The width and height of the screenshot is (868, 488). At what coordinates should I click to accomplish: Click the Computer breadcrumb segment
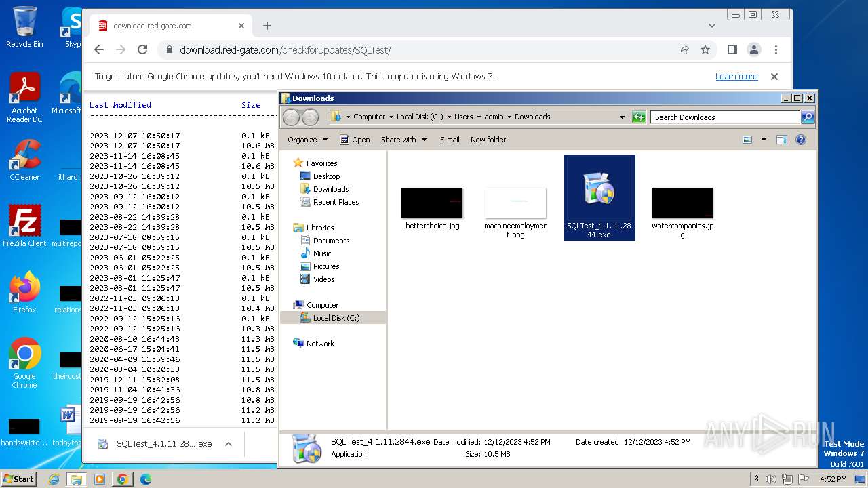point(369,117)
